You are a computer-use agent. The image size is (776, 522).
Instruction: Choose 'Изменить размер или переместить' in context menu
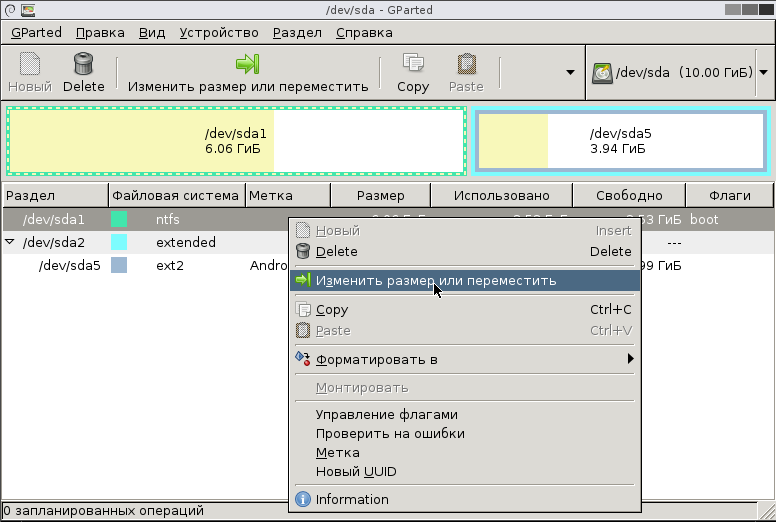[x=465, y=281]
